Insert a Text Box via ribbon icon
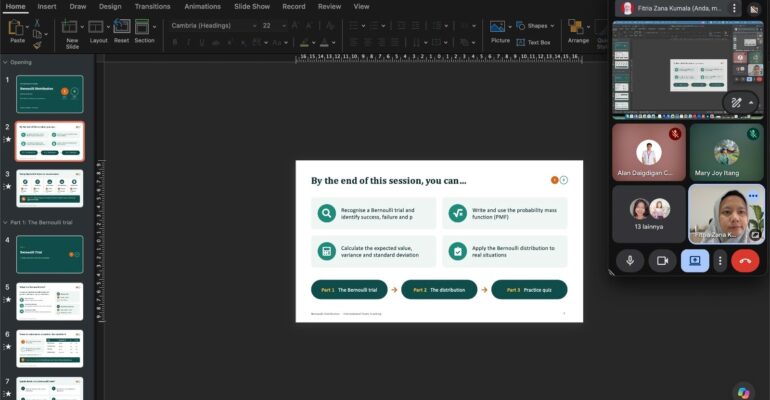The image size is (770, 400). pos(521,42)
